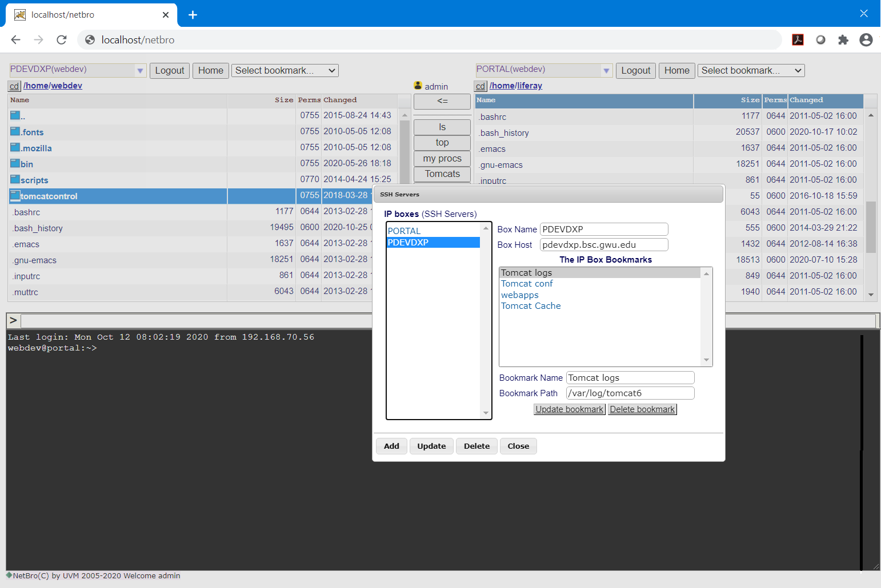
Task: Click the scripts folder icon
Action: pos(15,179)
